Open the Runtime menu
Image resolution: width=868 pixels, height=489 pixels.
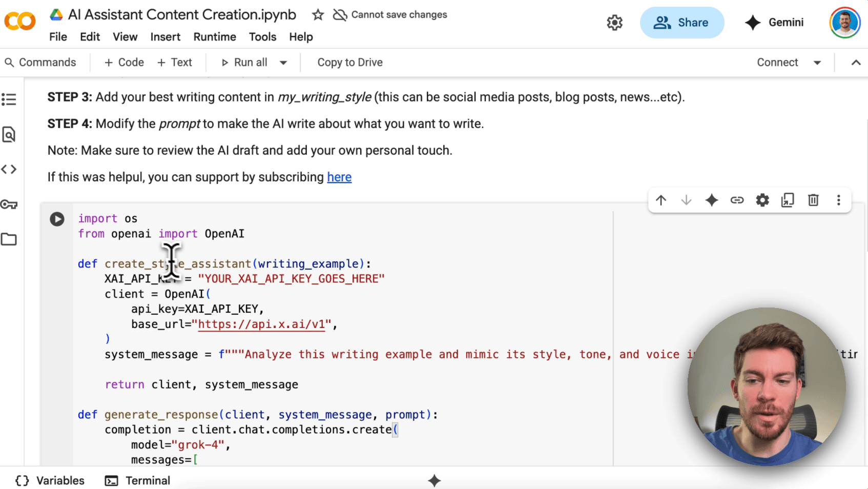(x=215, y=37)
